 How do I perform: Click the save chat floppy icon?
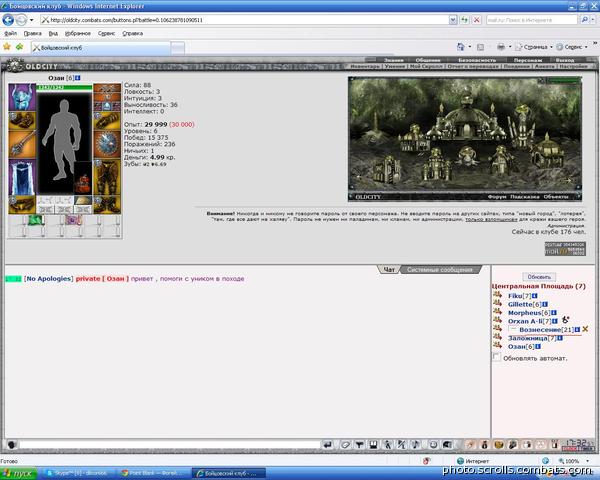point(373,445)
